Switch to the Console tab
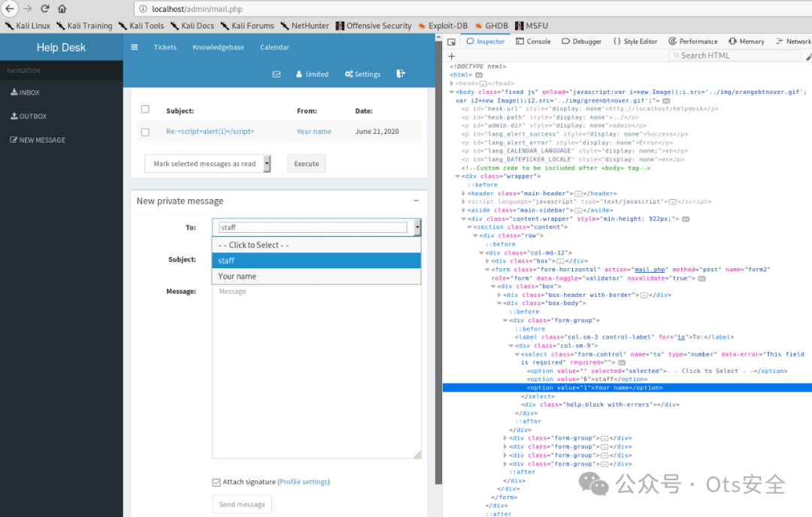The image size is (812, 517). point(533,41)
